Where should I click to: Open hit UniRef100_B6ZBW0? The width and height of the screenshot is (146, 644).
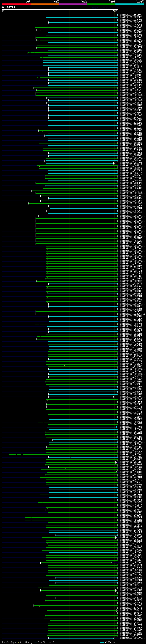[x=131, y=15]
